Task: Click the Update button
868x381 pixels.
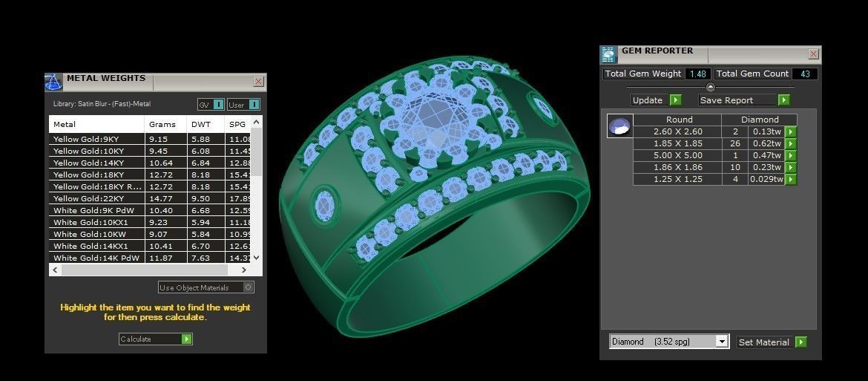Action: 657,100
